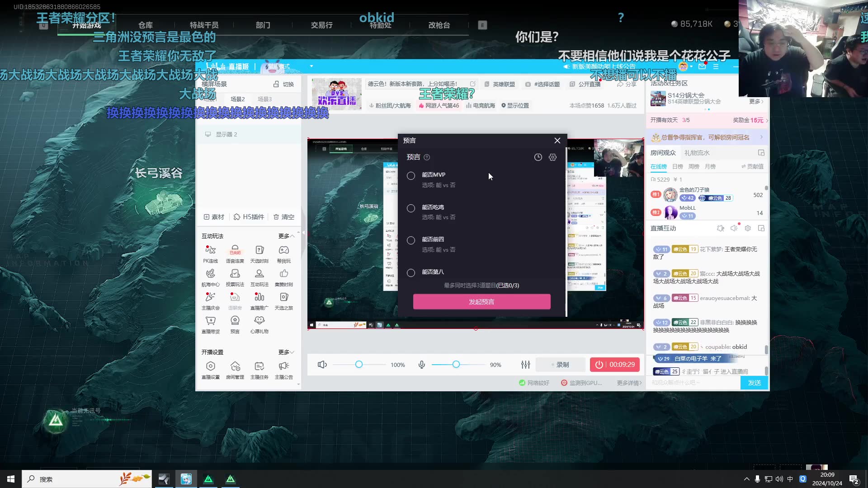Click the 录制 record button
This screenshot has height=488, width=868.
(x=561, y=365)
